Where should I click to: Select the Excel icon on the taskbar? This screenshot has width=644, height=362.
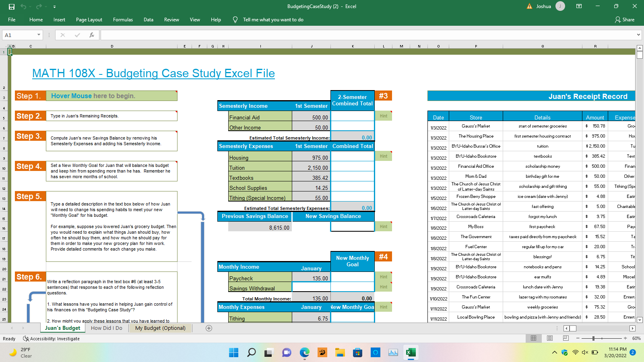click(x=411, y=353)
